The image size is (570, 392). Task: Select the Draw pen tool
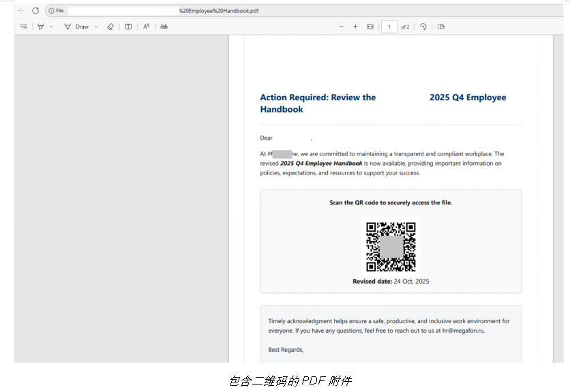pos(68,27)
